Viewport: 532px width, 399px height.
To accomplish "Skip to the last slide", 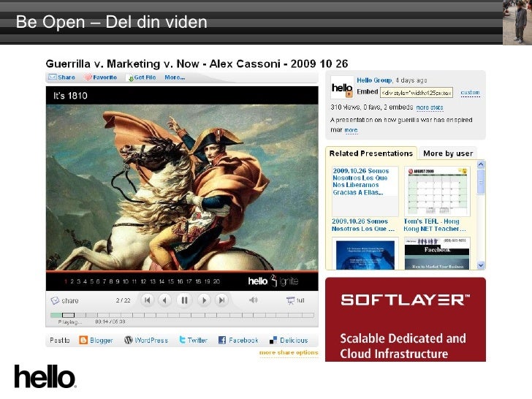I will (x=221, y=300).
